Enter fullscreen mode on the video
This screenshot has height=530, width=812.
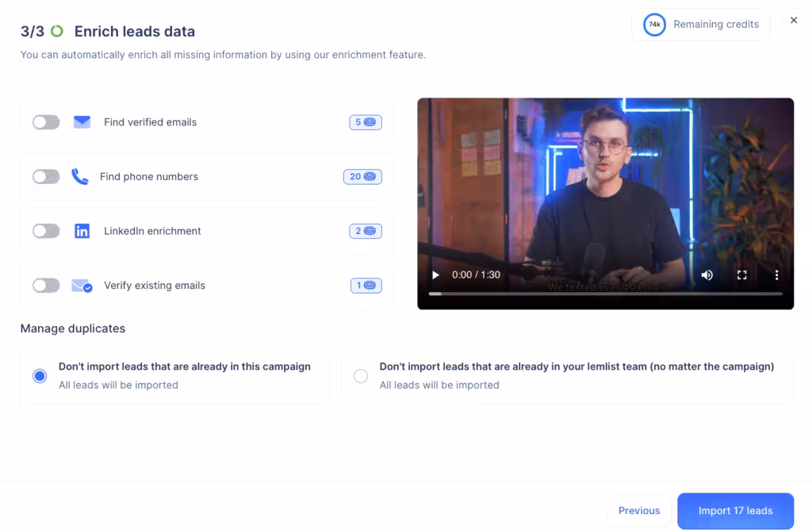tap(742, 275)
